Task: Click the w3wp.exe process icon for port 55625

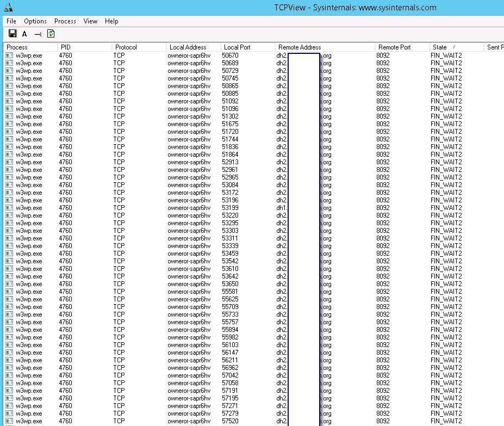Action: click(9, 299)
